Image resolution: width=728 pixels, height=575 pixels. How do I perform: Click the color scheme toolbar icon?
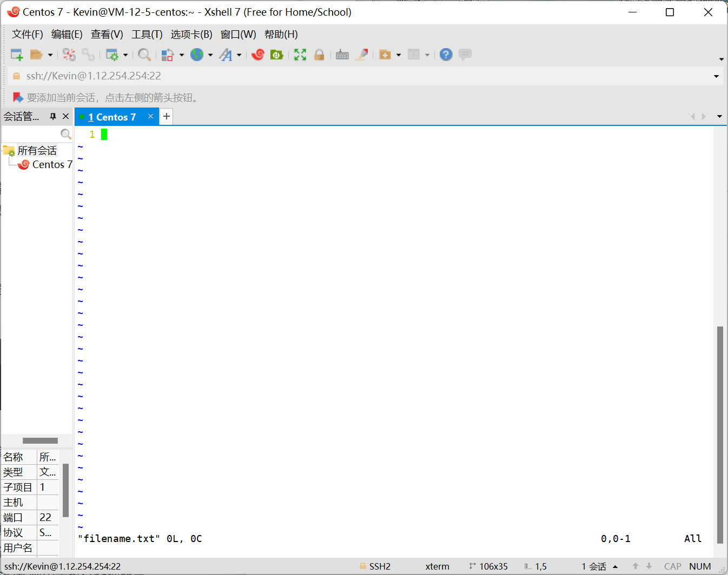pos(168,55)
